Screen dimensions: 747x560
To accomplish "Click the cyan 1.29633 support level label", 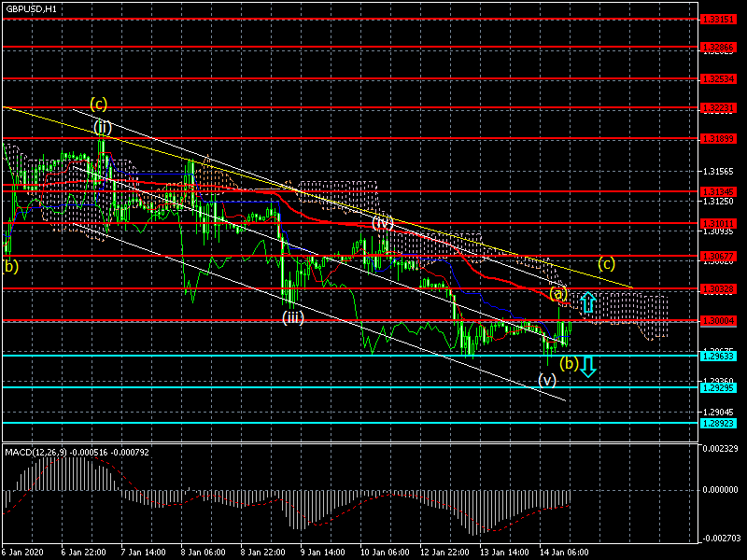I will [718, 357].
